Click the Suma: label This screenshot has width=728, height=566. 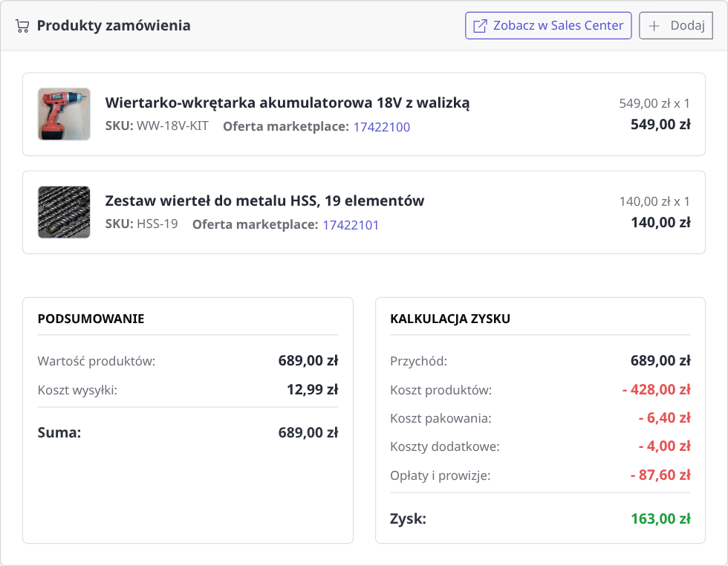(59, 433)
